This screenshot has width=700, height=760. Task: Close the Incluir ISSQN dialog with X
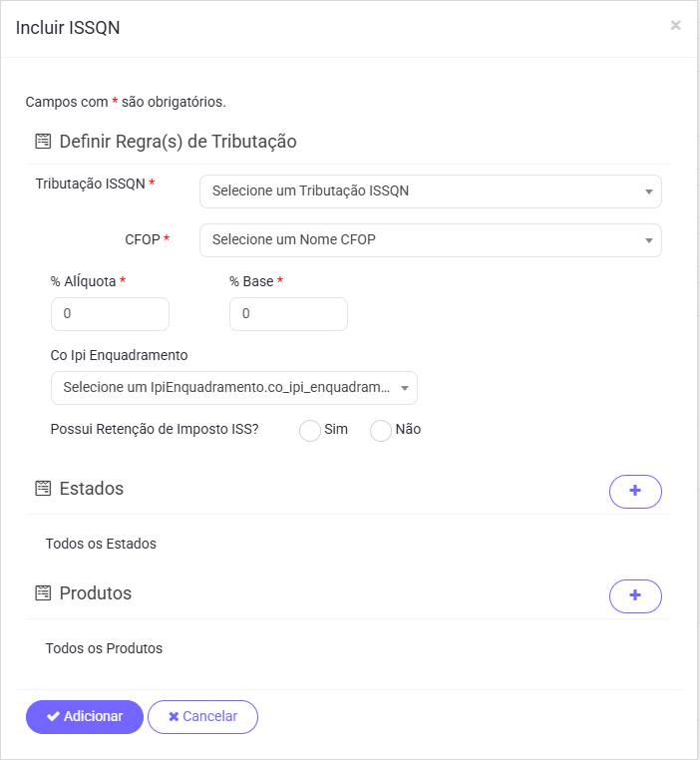[675, 26]
